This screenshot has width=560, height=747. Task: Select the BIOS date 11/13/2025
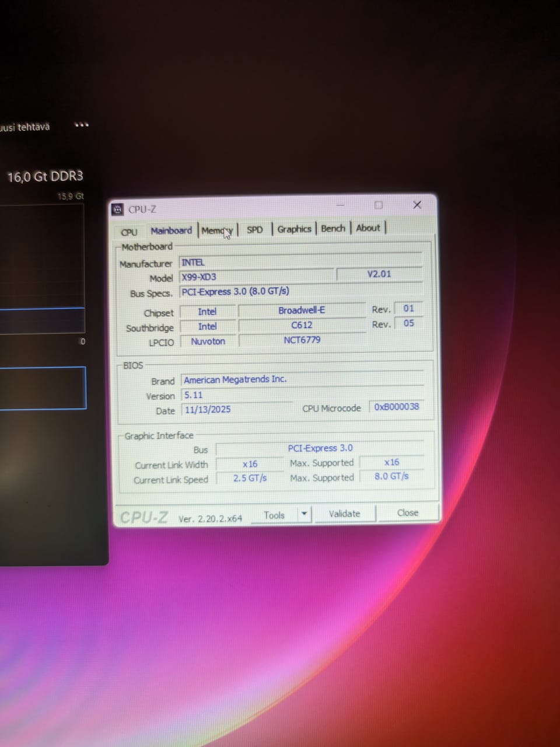click(236, 410)
